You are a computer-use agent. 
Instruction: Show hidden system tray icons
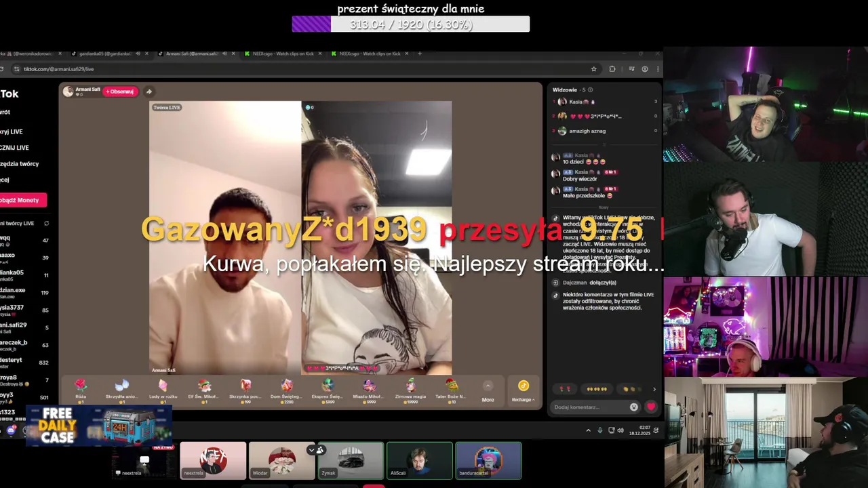588,430
